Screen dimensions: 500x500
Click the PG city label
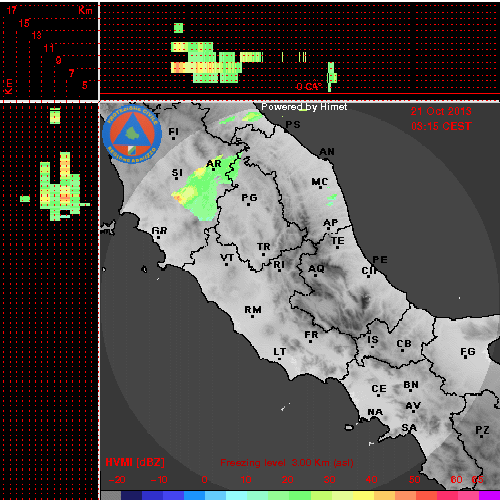click(249, 198)
